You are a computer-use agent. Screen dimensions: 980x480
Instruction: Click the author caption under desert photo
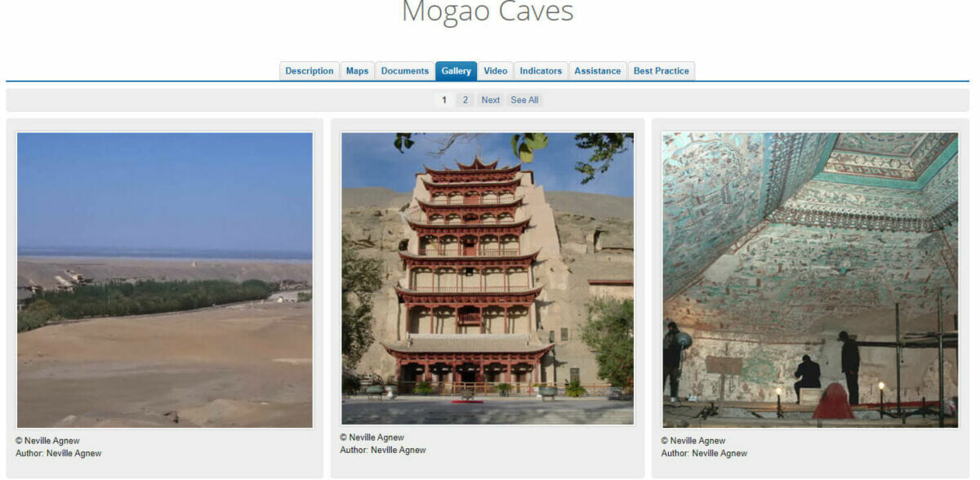59,453
